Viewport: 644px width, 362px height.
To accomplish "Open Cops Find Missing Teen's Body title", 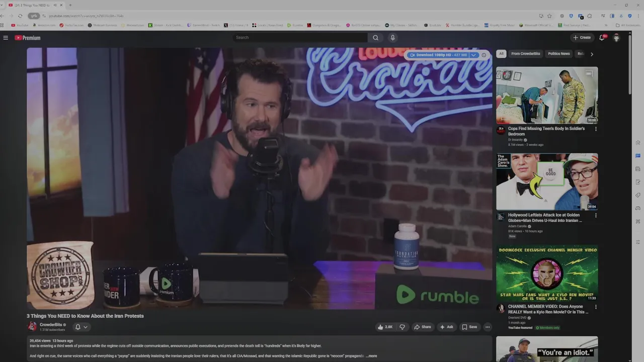I will click(546, 131).
